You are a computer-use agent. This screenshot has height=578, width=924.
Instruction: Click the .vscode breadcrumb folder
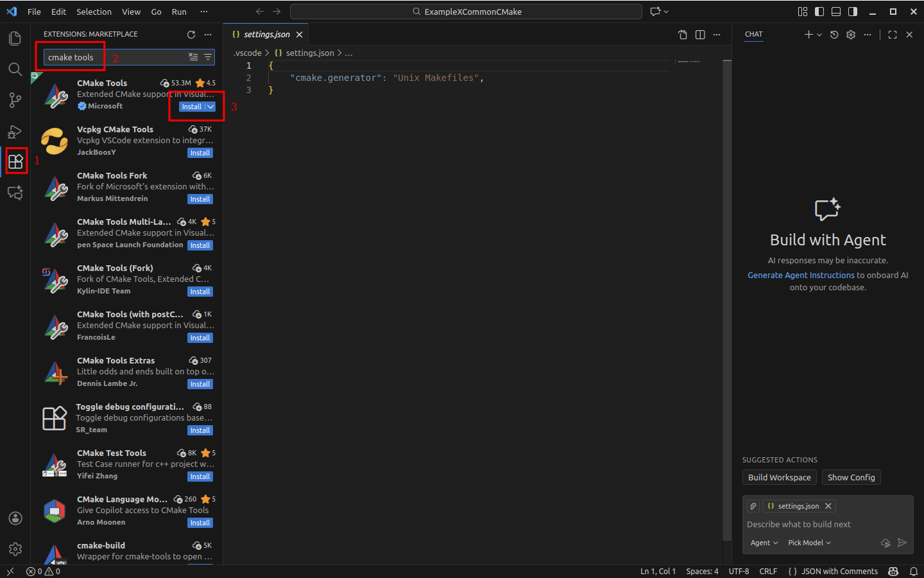(x=247, y=53)
